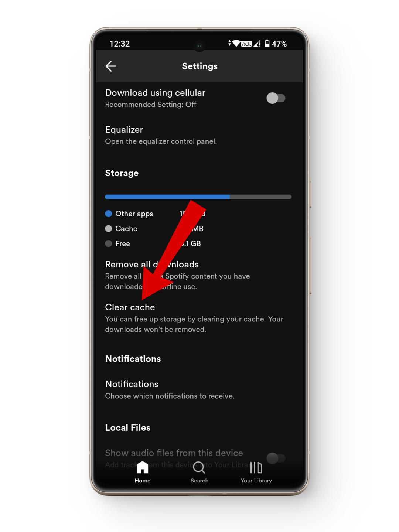
Task: Open the Search magnifier icon
Action: point(199,467)
